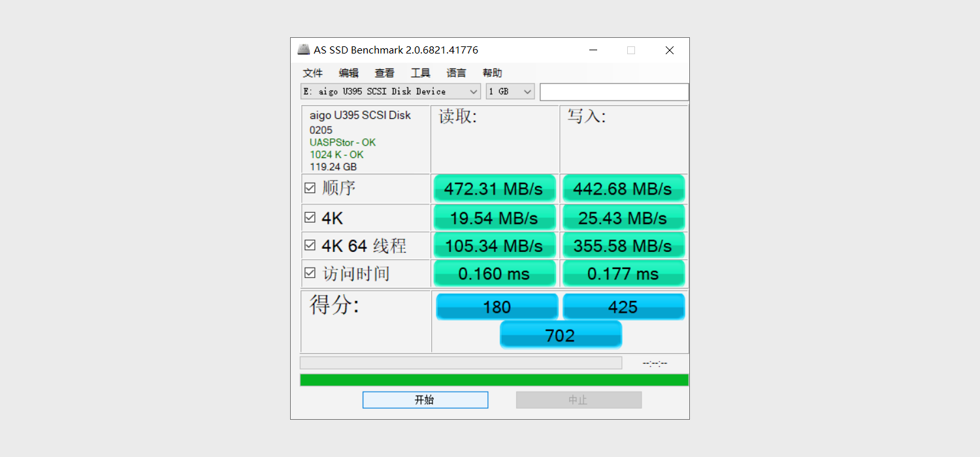Open the 语言 menu
980x457 pixels.
click(x=457, y=73)
